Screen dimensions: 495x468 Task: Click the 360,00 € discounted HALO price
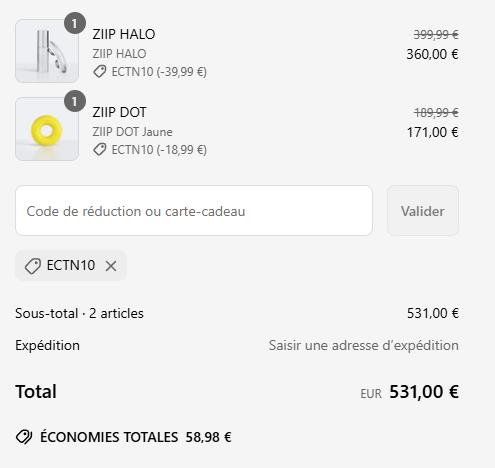click(x=432, y=54)
